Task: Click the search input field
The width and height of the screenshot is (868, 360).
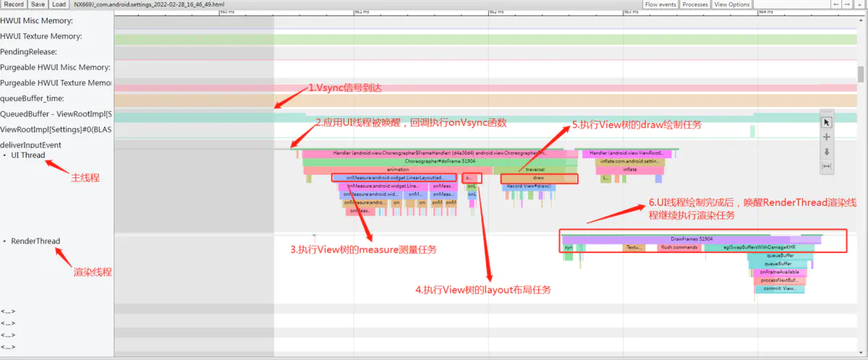Action: pyautogui.click(x=789, y=4)
